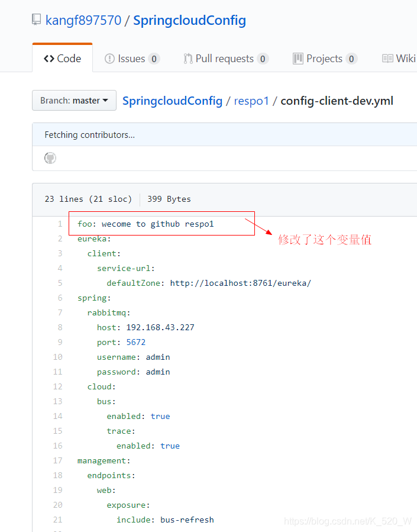
Task: Select line number 5
Action: (60, 283)
